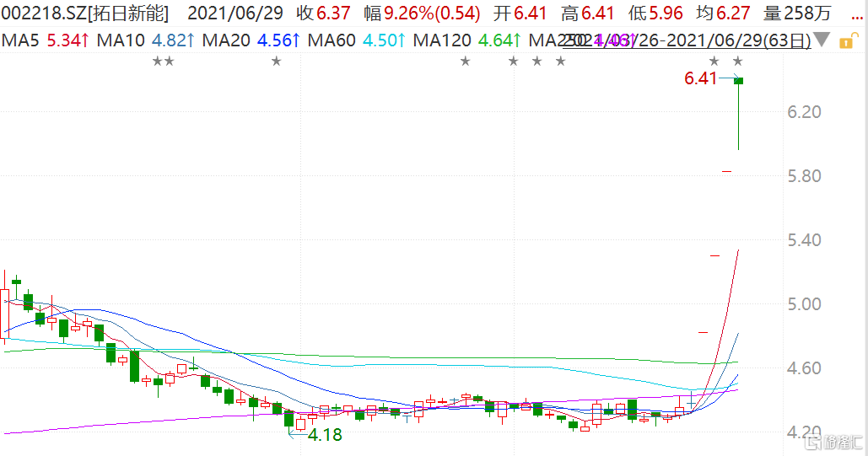Image resolution: width=868 pixels, height=456 pixels.
Task: Select the closing price 收6.37
Action: 323,13
